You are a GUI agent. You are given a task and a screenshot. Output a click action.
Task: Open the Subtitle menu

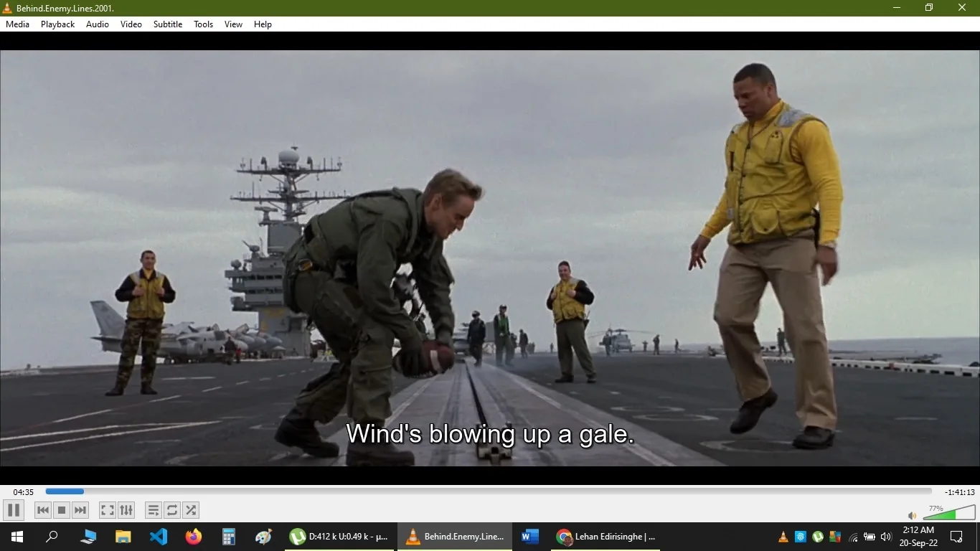coord(168,24)
